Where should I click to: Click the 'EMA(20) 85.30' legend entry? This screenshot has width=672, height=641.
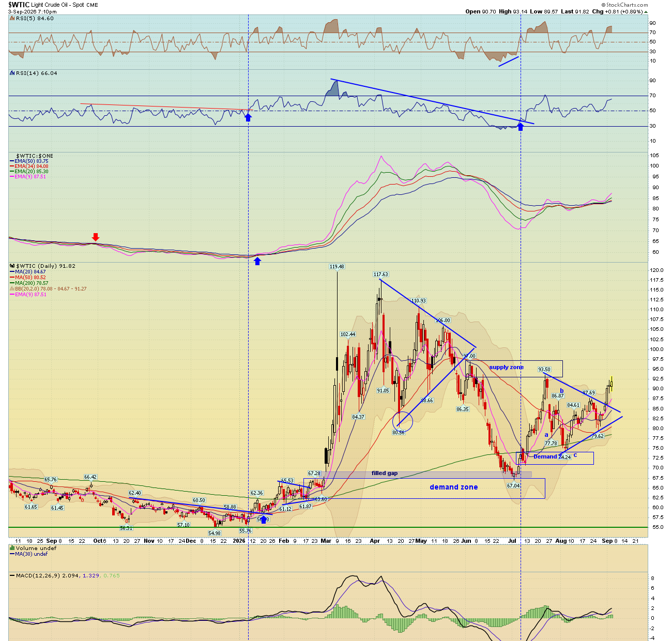pyautogui.click(x=29, y=172)
